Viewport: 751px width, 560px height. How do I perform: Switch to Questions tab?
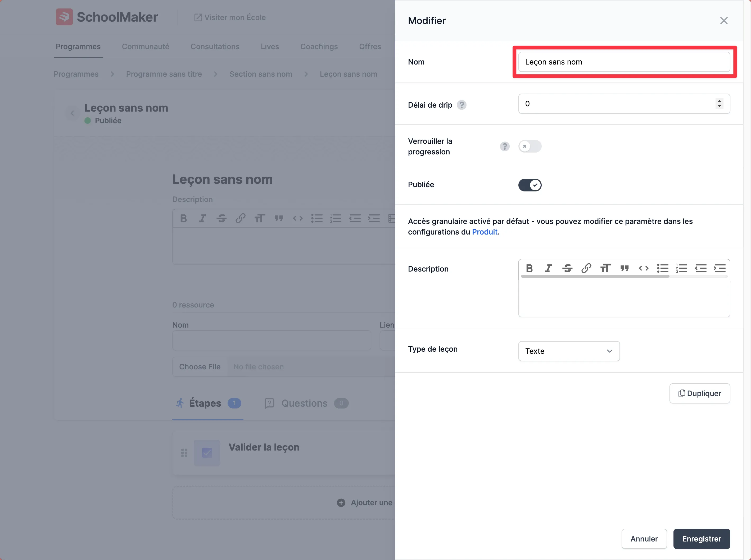pyautogui.click(x=306, y=403)
